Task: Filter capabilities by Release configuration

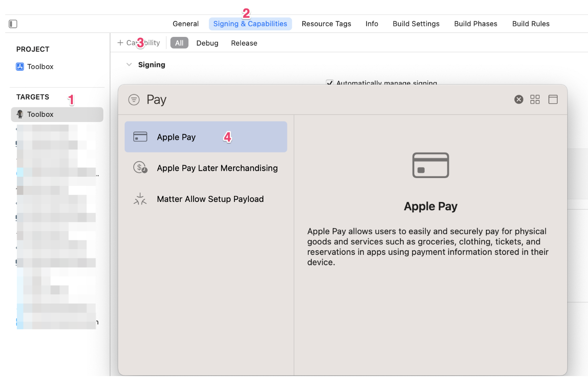Action: [x=244, y=43]
